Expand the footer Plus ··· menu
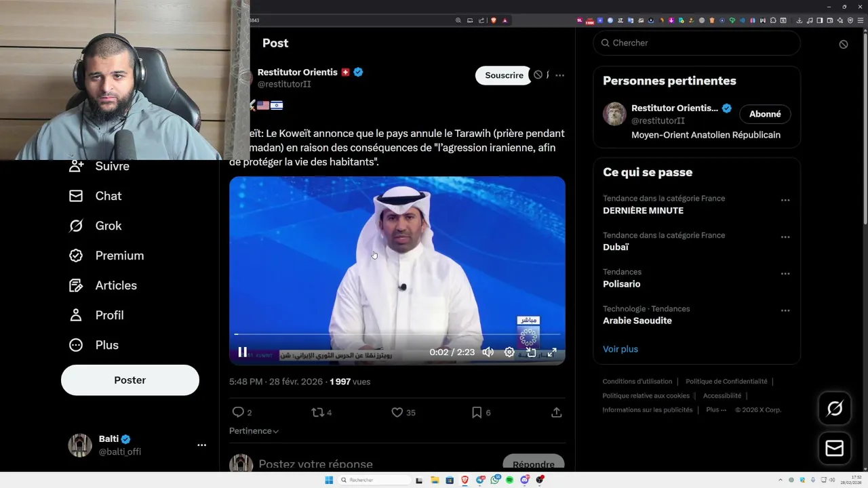The height and width of the screenshot is (488, 868). click(x=716, y=409)
